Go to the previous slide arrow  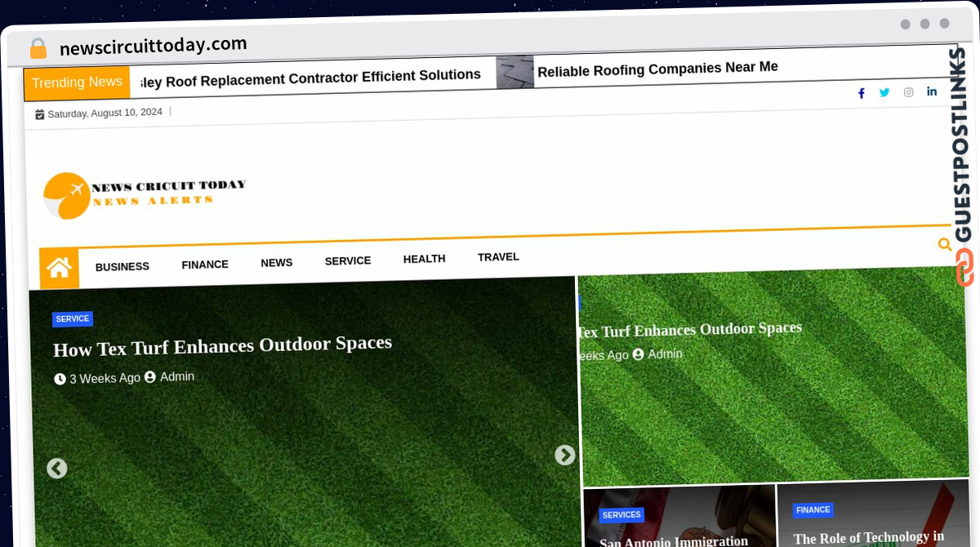[56, 469]
